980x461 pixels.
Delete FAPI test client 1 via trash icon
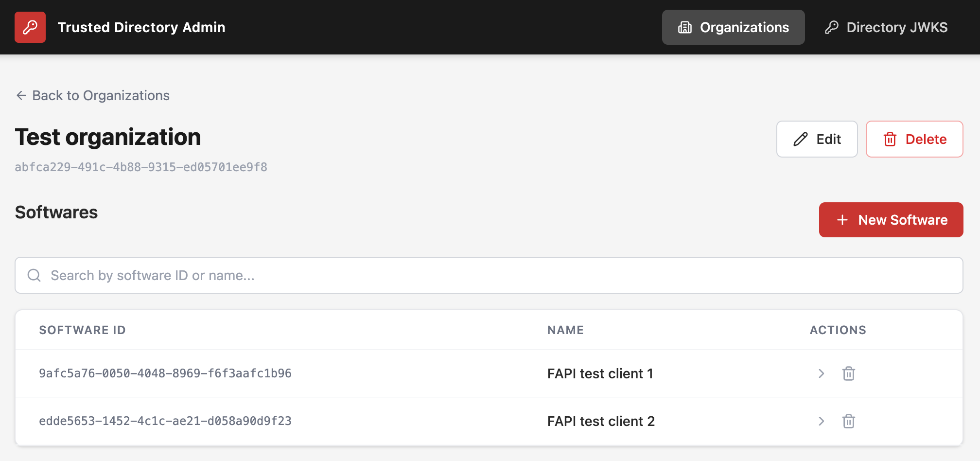click(x=849, y=373)
